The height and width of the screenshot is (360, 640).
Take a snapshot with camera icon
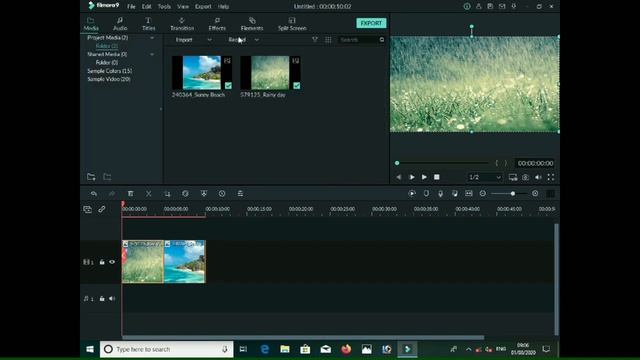coord(526,177)
